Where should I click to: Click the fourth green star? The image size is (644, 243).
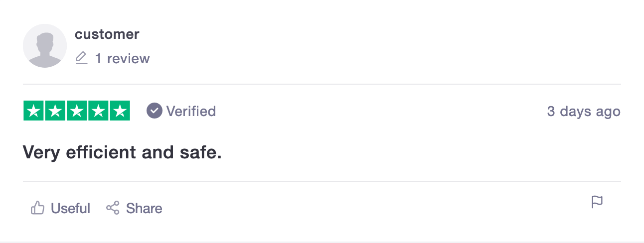coord(98,111)
